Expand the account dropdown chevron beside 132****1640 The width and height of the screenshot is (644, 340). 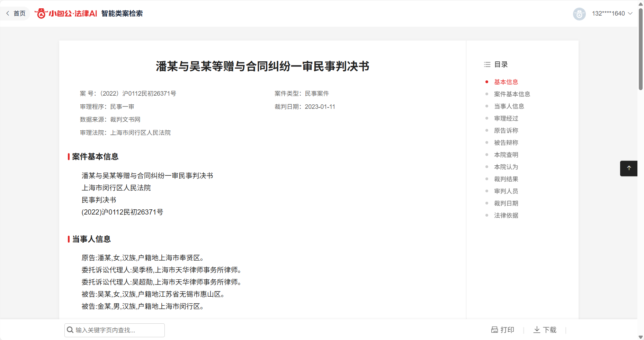point(630,14)
